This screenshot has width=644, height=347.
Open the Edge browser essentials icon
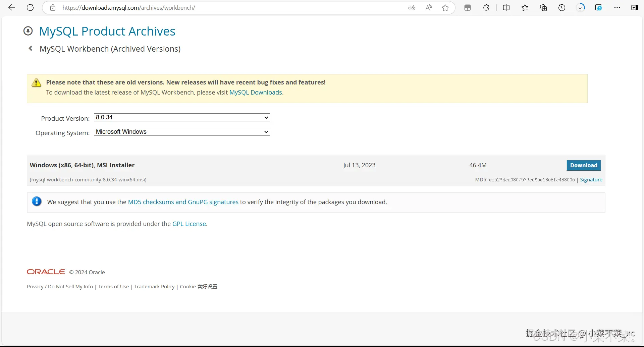(599, 8)
